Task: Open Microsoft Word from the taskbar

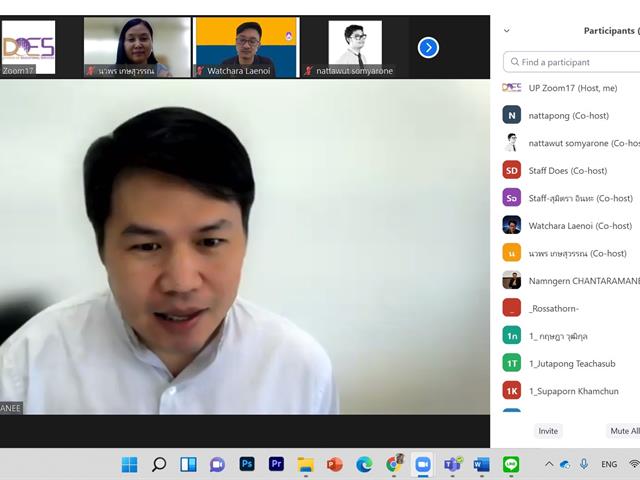Action: (x=482, y=464)
